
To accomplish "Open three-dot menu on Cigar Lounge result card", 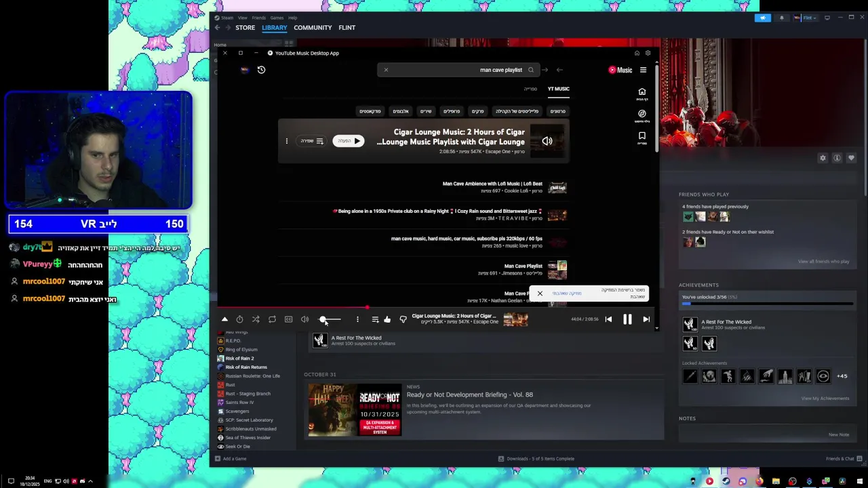I will [286, 141].
